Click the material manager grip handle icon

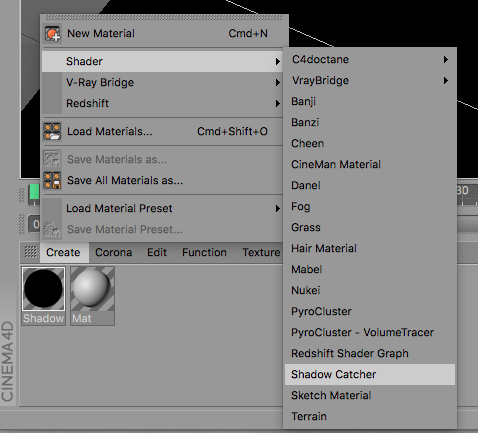click(x=31, y=252)
